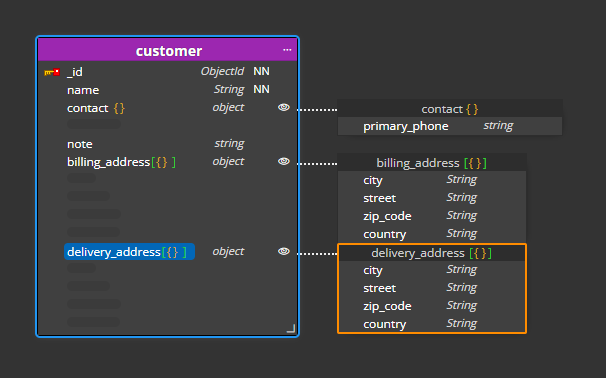
Task: Select zip_code under delivery_address
Action: 387,306
